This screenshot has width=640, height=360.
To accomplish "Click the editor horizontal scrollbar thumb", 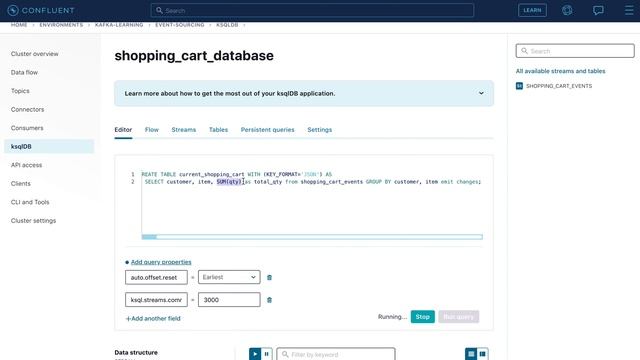I will point(149,237).
